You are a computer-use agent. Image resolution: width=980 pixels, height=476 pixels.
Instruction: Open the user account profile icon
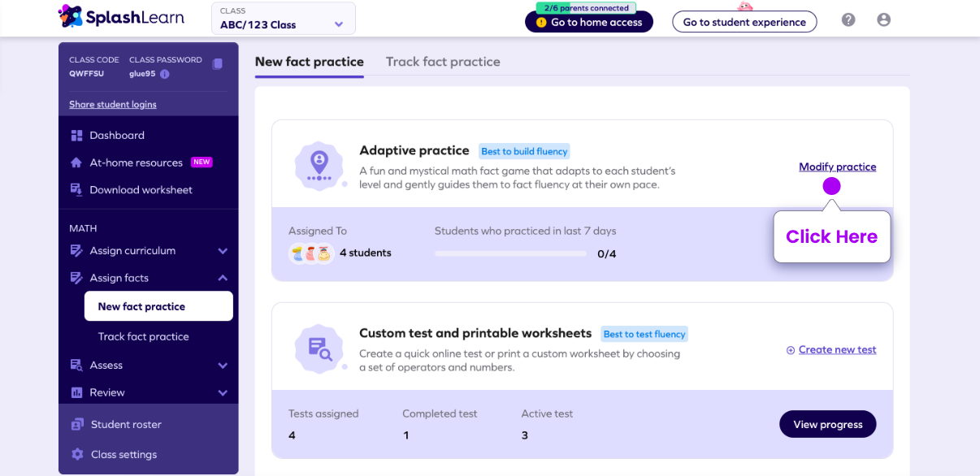click(884, 19)
